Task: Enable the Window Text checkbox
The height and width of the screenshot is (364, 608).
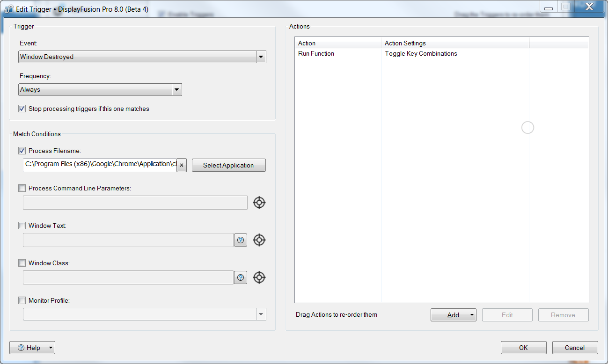Action: click(x=22, y=226)
